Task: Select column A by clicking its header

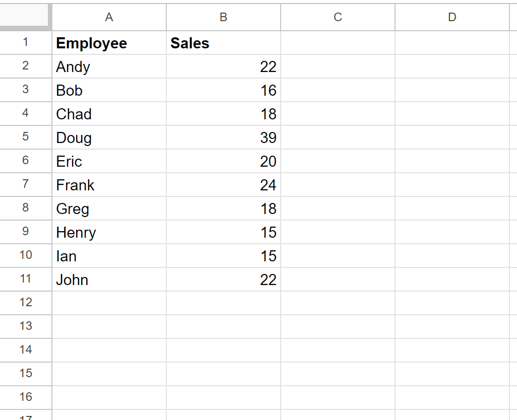Action: click(x=109, y=17)
